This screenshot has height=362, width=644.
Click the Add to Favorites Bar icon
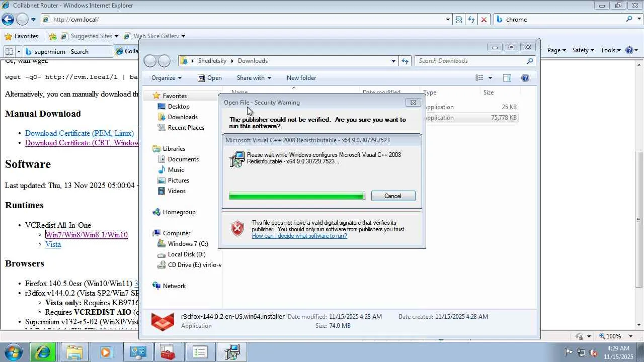pos(53,36)
